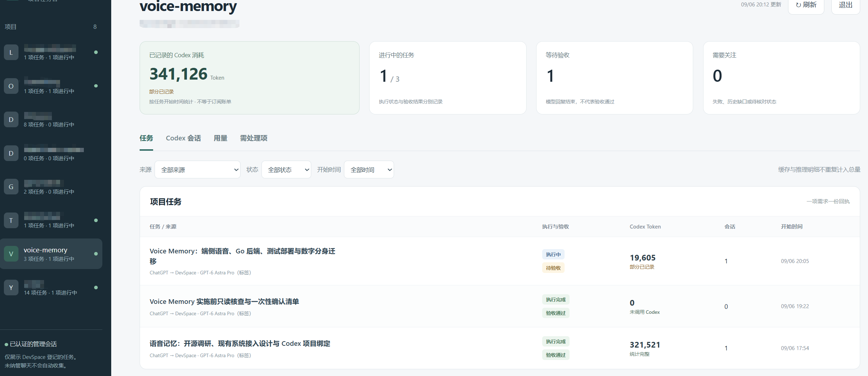Click the 验收通过 badge in the 321,521 row
Viewport: 868px width, 376px height.
click(556, 355)
